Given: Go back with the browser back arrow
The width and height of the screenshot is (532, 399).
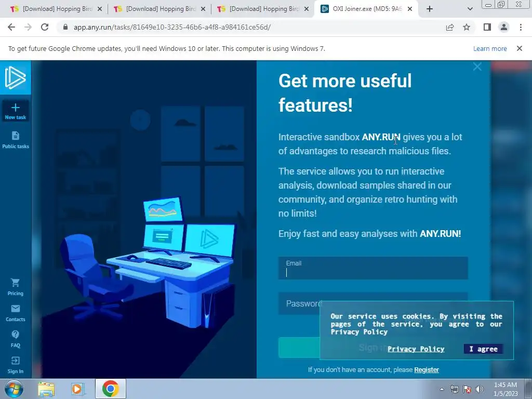Looking at the screenshot, I should tap(11, 27).
